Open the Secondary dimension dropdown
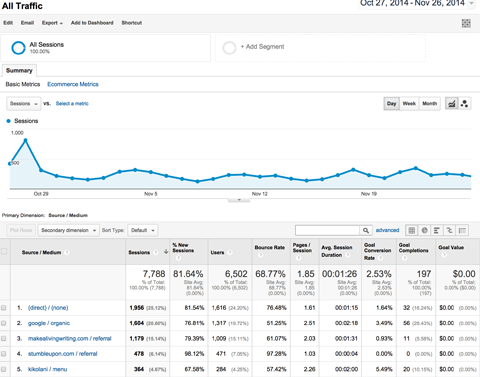The height and width of the screenshot is (377, 480). [69, 230]
